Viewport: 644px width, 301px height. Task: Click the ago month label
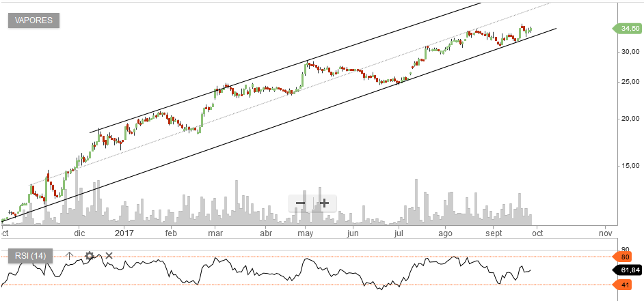click(x=445, y=233)
